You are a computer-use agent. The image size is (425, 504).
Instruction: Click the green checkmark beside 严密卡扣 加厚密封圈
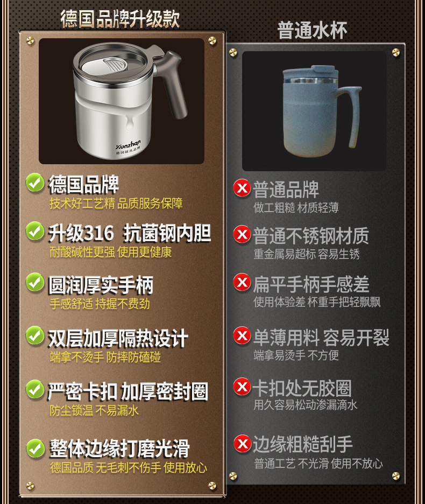34,389
